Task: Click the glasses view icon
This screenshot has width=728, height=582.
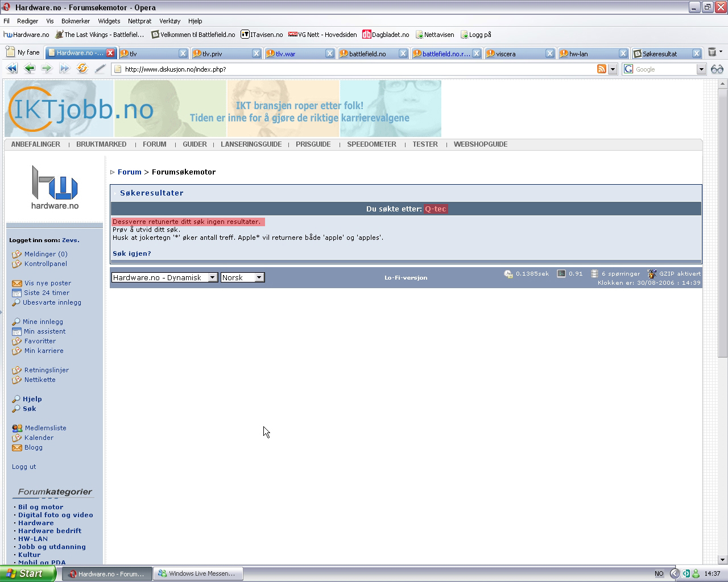Action: [x=717, y=69]
